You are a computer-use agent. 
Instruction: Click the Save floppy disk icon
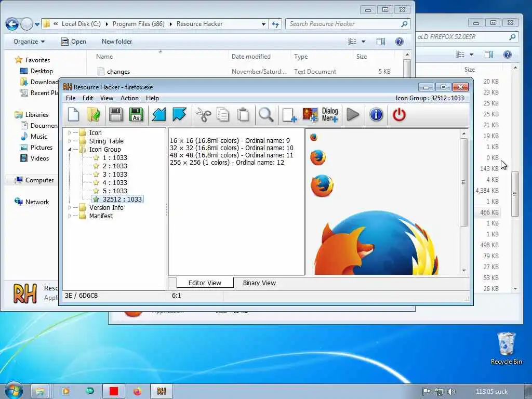coord(116,115)
